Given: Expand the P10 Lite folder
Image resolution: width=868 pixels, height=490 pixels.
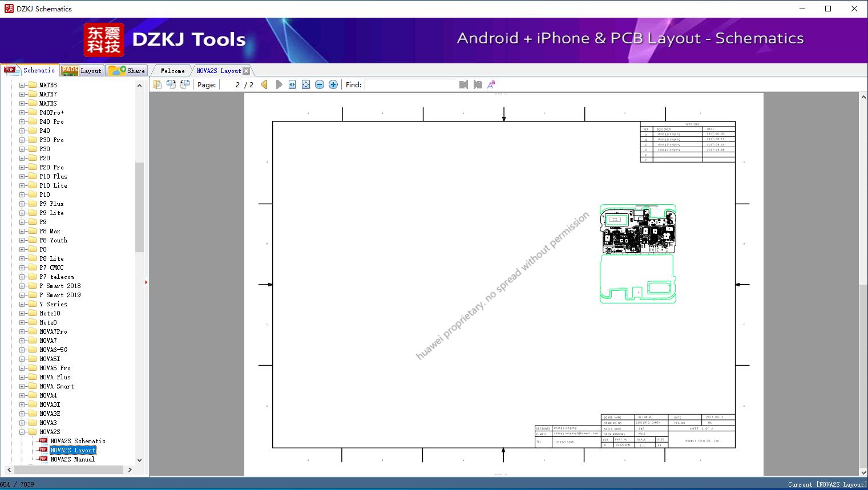Looking at the screenshot, I should pyautogui.click(x=22, y=185).
